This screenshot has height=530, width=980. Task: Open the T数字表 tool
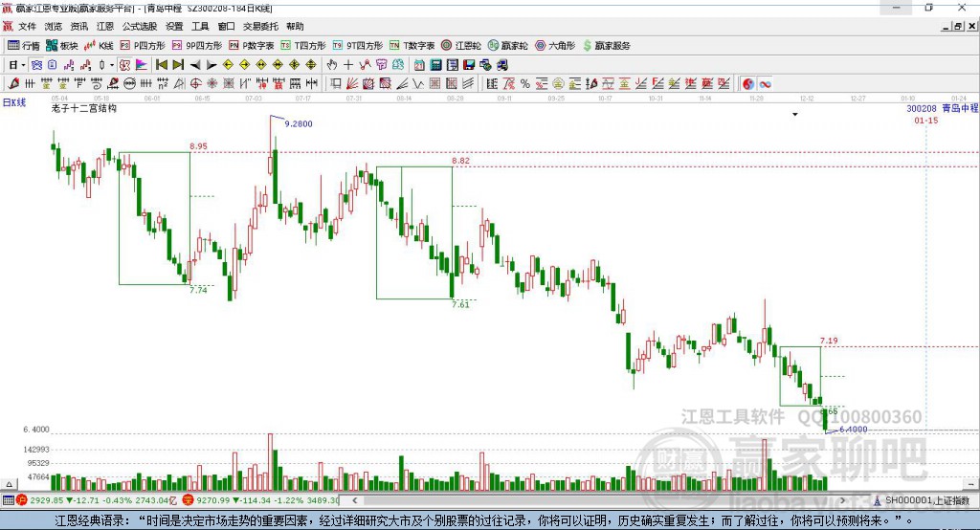click(x=412, y=46)
